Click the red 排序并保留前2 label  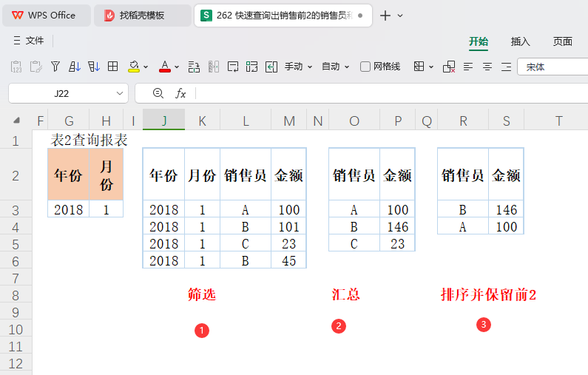[488, 294]
